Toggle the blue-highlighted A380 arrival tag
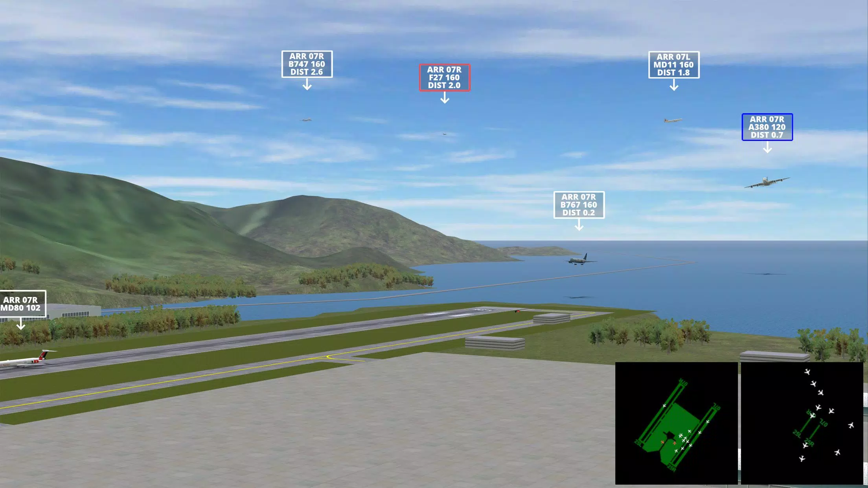Screen dimensions: 868x488 [x=767, y=127]
